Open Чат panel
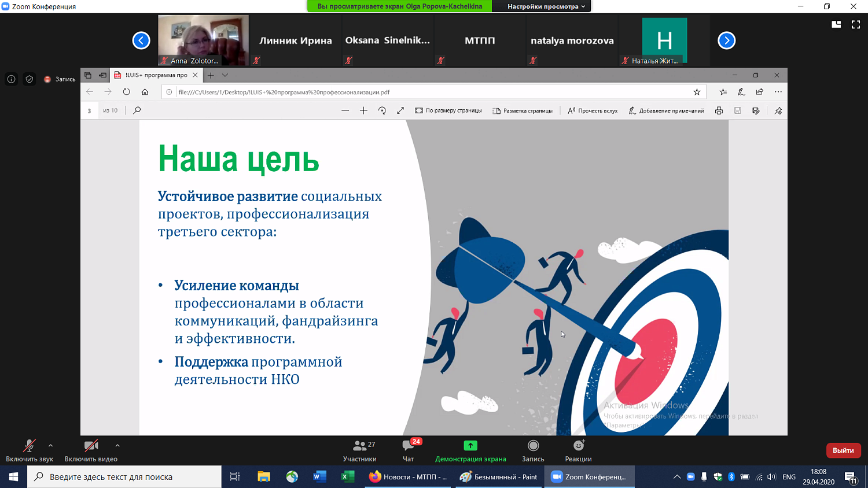Viewport: 868px width, 488px height. tap(409, 450)
